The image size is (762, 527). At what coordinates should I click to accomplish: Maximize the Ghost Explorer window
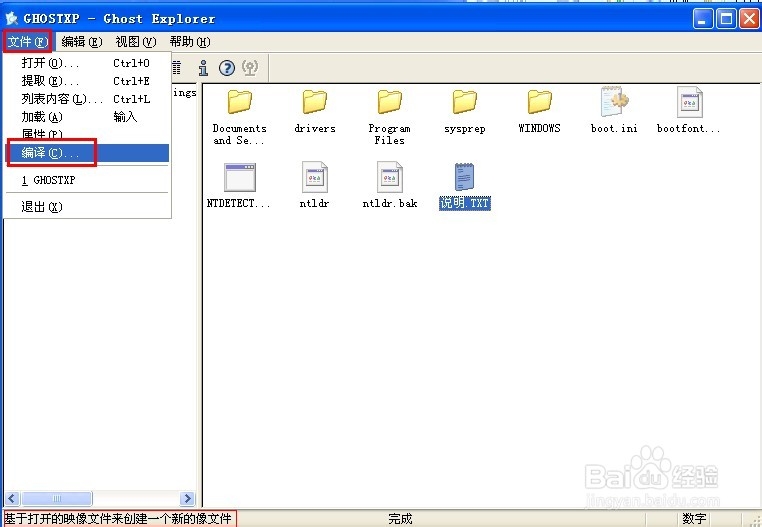[726, 19]
